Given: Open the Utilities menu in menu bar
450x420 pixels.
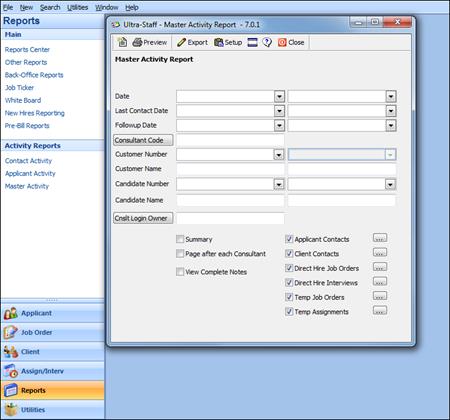Looking at the screenshot, I should tap(77, 7).
